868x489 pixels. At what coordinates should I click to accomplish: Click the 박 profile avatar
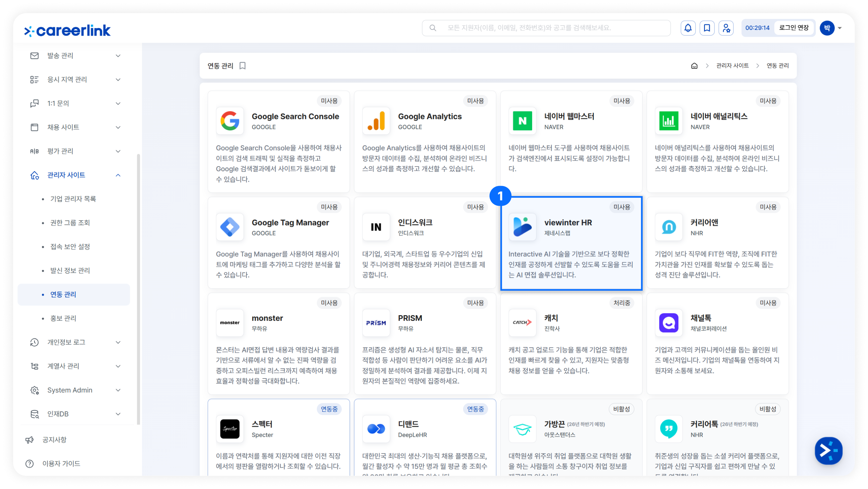(827, 28)
